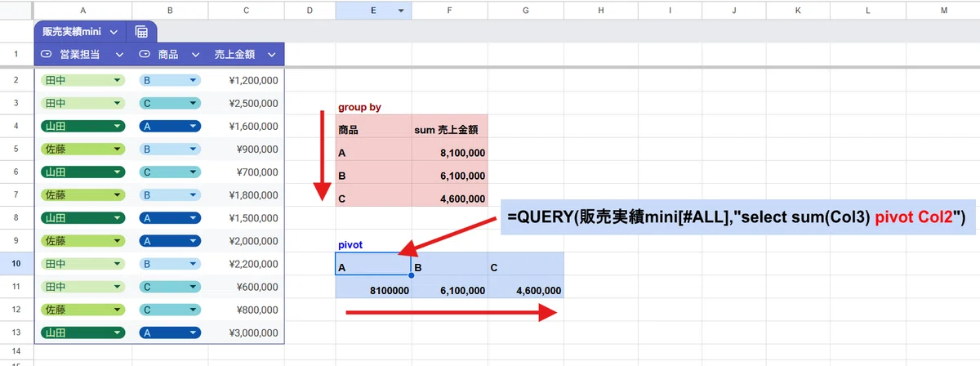Select the cell showing ¥2,200,000
This screenshot has height=366, width=980.
[247, 264]
